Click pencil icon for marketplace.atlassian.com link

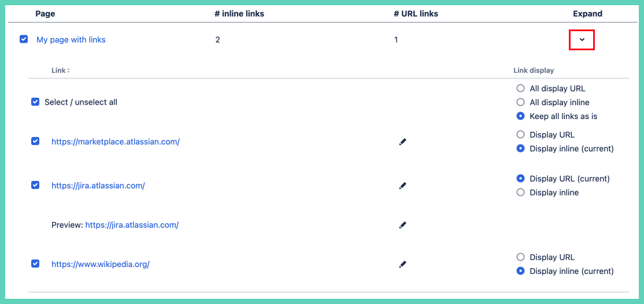[x=403, y=142]
